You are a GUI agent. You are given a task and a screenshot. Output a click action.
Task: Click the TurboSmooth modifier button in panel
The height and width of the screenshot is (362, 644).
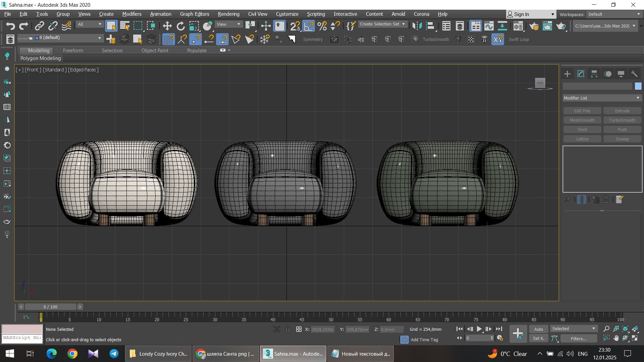click(x=622, y=120)
